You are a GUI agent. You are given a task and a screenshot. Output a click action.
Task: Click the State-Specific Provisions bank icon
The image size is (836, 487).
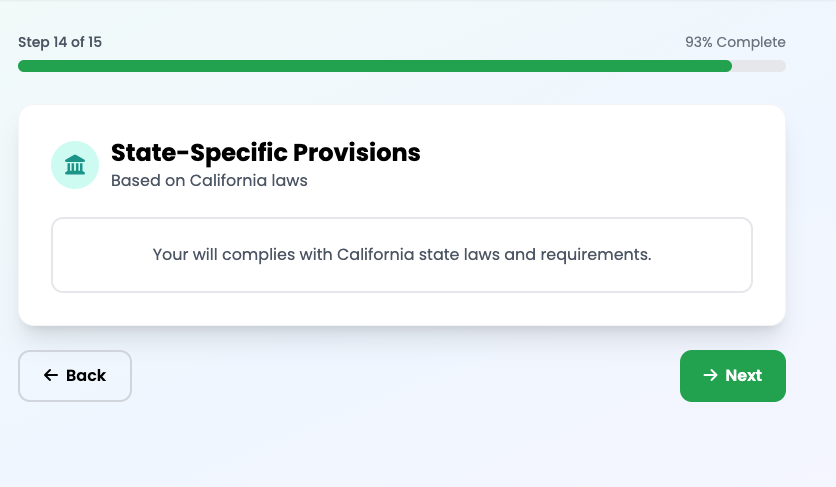click(x=75, y=165)
